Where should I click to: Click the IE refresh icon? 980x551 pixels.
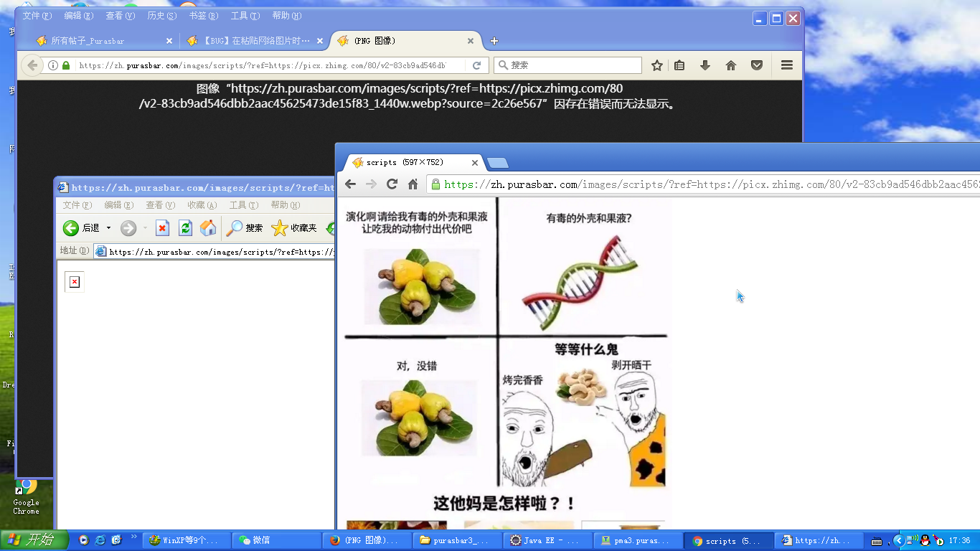coord(185,228)
